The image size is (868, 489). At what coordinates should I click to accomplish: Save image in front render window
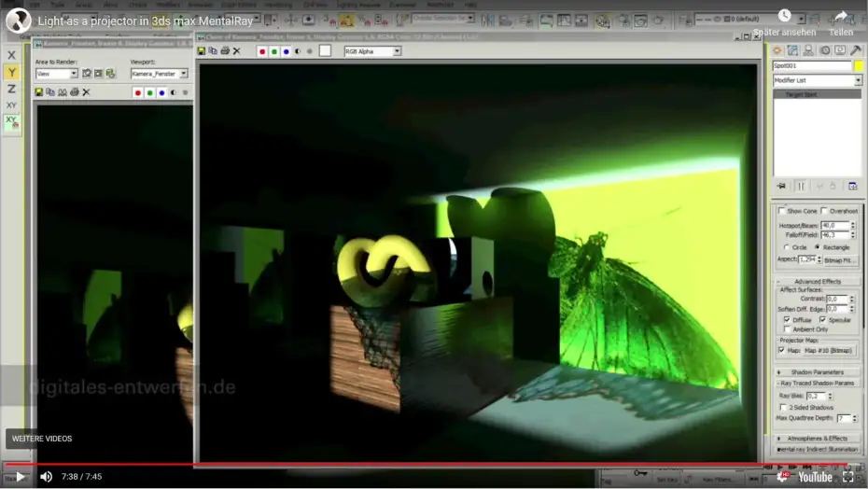click(202, 51)
